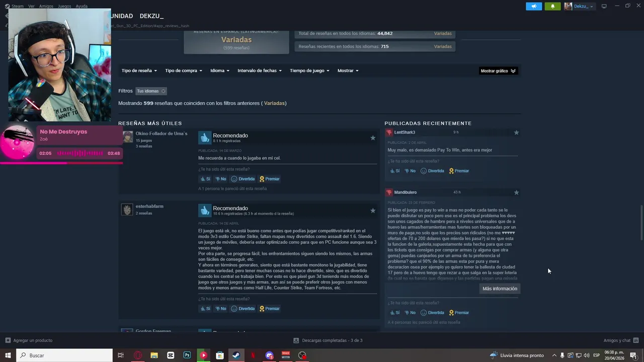Expand Intervalo de fechas filter
The height and width of the screenshot is (362, 644).
pyautogui.click(x=260, y=70)
